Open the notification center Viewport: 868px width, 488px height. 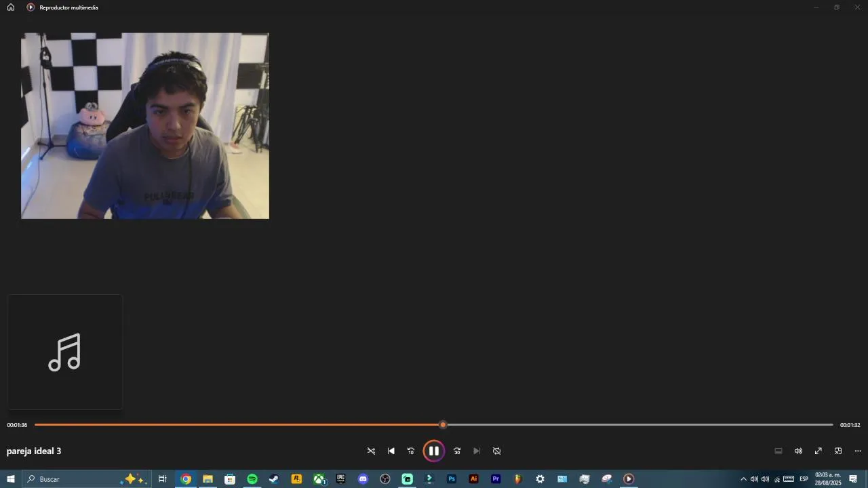853,479
